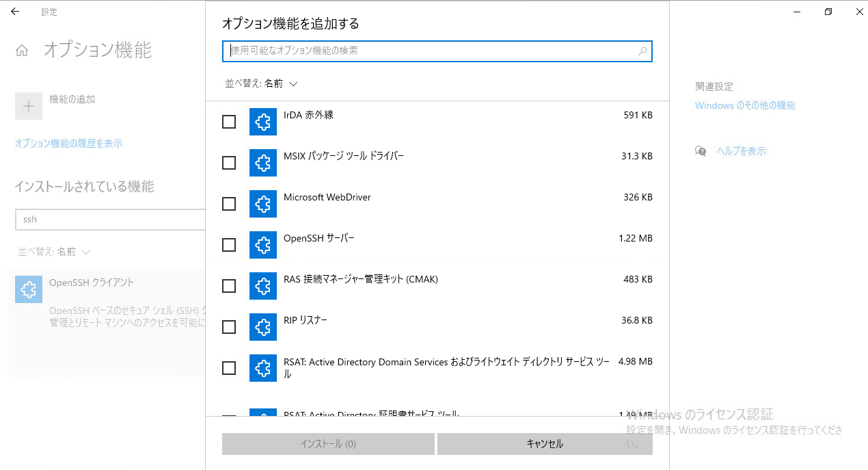The height and width of the screenshot is (470, 868).
Task: Click 機能の追加 label
Action: point(72,99)
